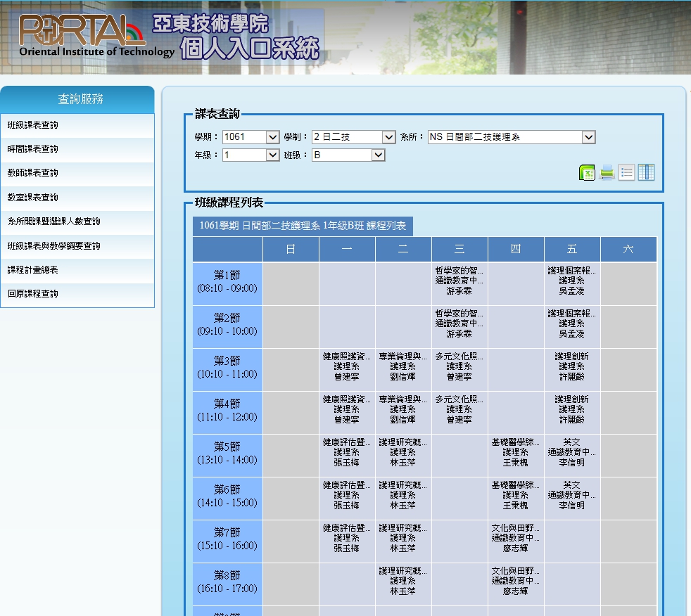Click the 第1節 (08:10 - 09:00) row header
This screenshot has width=691, height=616.
click(x=227, y=284)
